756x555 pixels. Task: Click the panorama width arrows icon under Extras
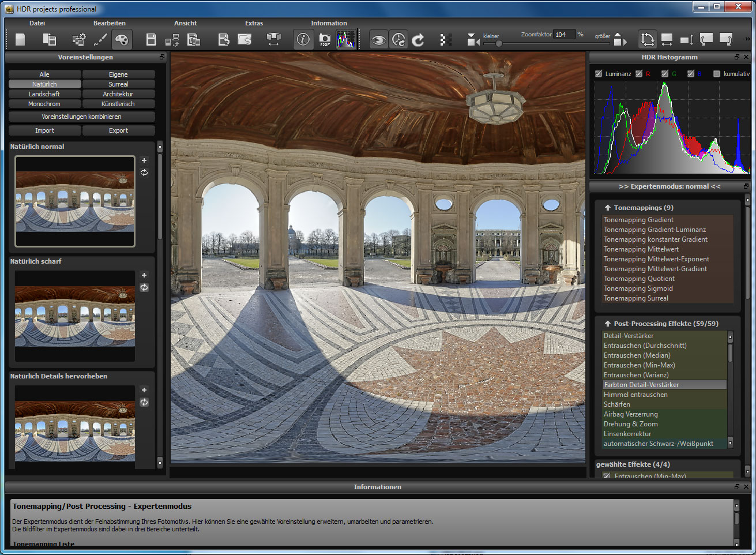tap(273, 39)
